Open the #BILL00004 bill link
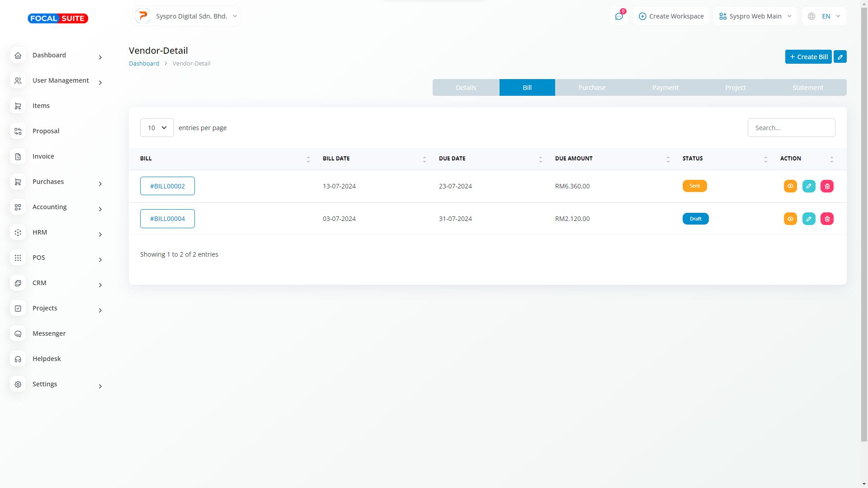Viewport: 868px width, 488px height. (x=167, y=219)
